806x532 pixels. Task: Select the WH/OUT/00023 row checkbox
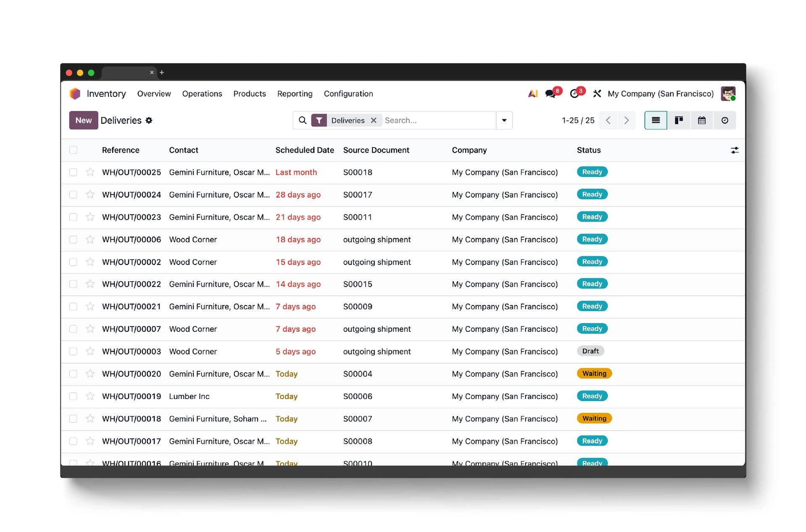pos(73,217)
